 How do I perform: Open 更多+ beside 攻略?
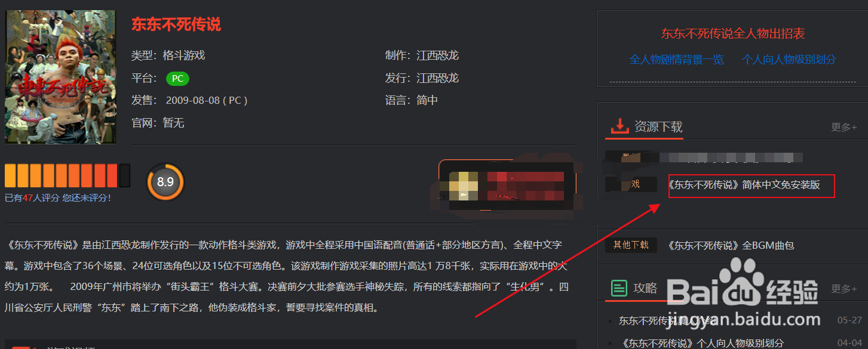coord(844,289)
